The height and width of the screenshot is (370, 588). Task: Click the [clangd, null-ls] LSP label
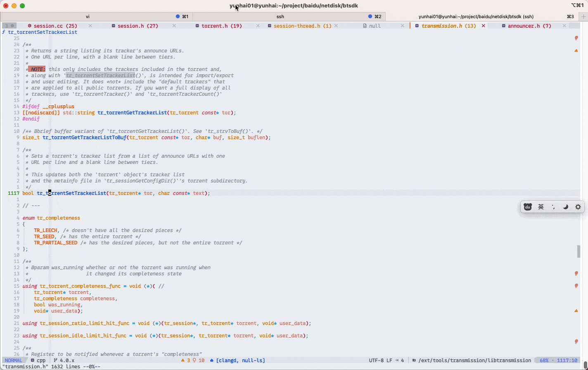pyautogui.click(x=240, y=361)
